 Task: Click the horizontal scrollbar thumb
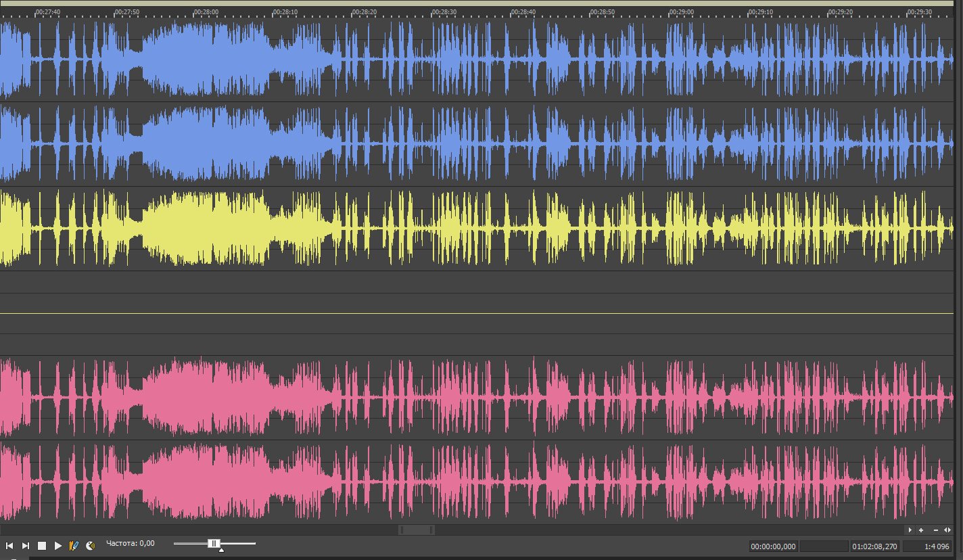pyautogui.click(x=417, y=530)
